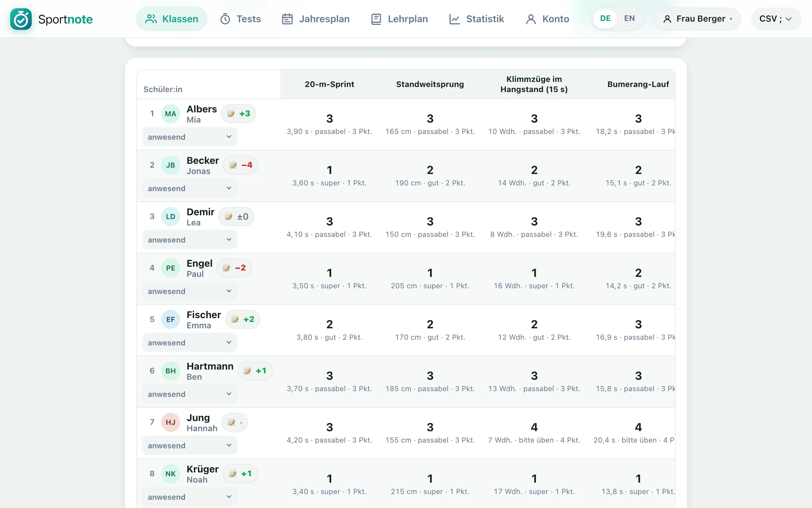Open the Jahresplan tab
Screen dimensions: 812x508
pos(315,19)
